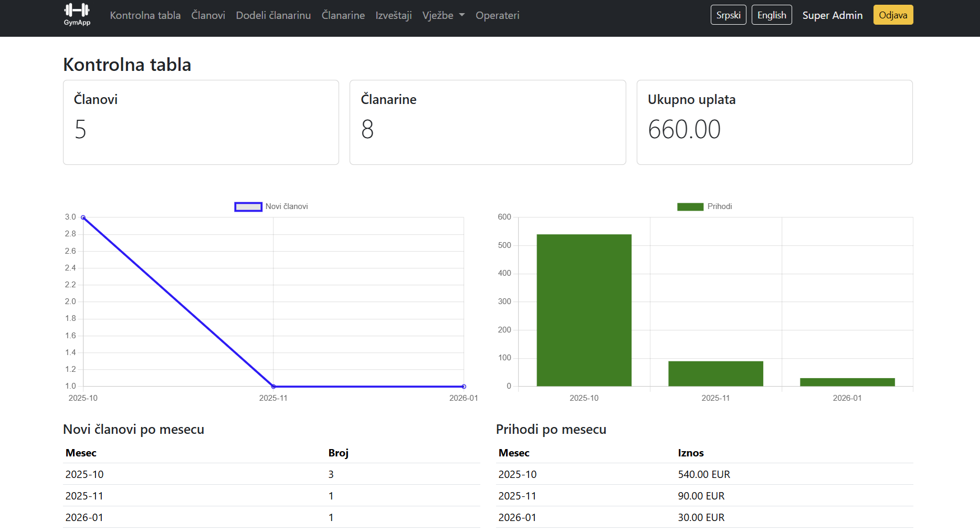
Task: Navigate to Članarine in navbar
Action: pyautogui.click(x=343, y=15)
